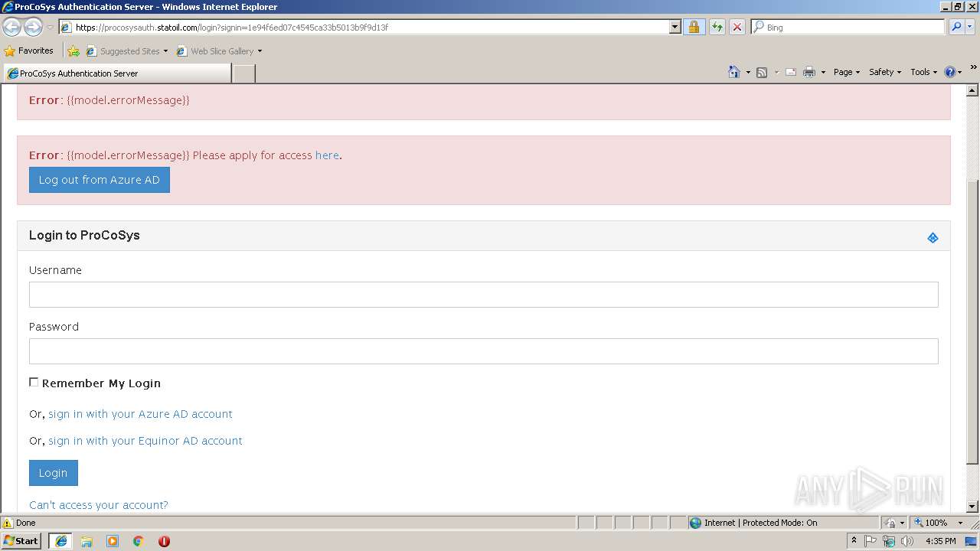980x551 pixels.
Task: Open the zoom level 100% dropdown
Action: (960, 523)
